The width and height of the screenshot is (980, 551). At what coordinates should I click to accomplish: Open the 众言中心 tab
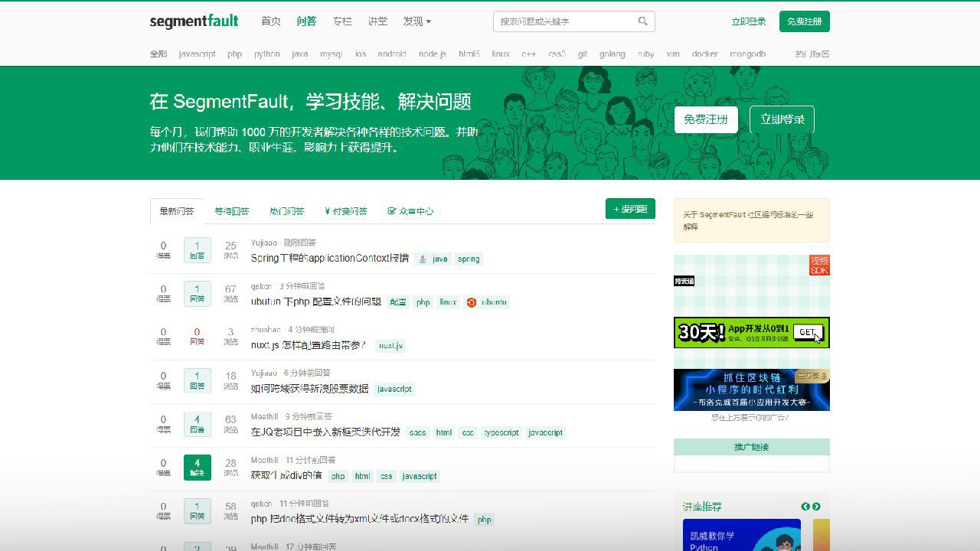click(x=410, y=211)
